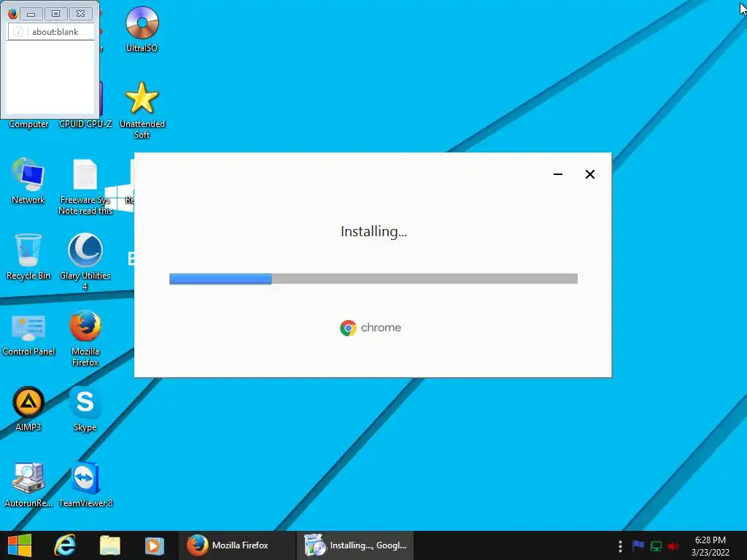The image size is (747, 560).
Task: Launch Internet Explorer from the taskbar
Action: click(65, 545)
